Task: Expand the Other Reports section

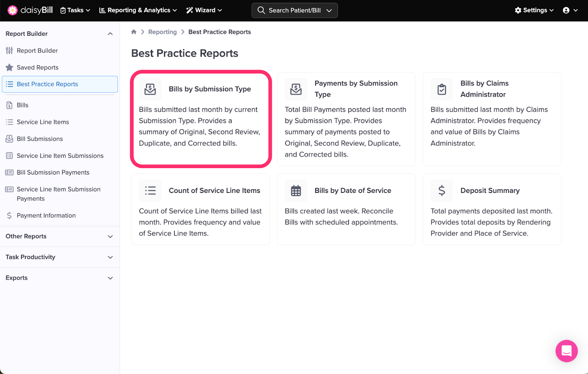Action: (x=110, y=236)
